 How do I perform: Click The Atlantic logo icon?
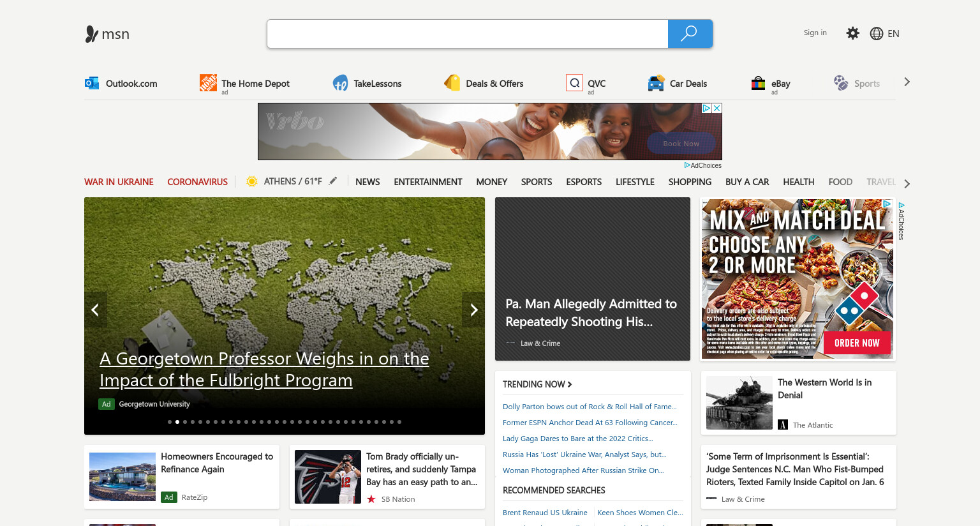pos(783,425)
